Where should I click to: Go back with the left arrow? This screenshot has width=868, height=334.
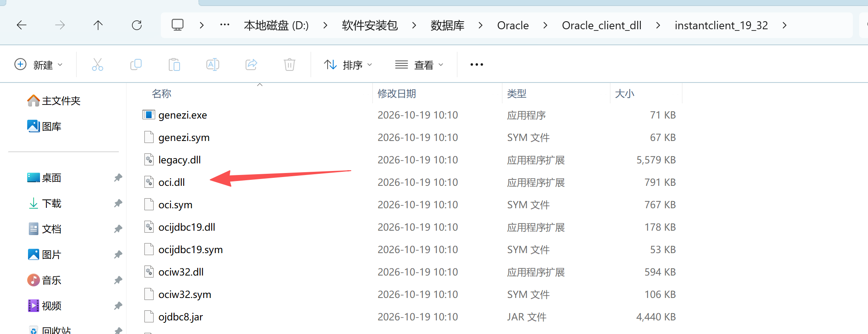[22, 25]
